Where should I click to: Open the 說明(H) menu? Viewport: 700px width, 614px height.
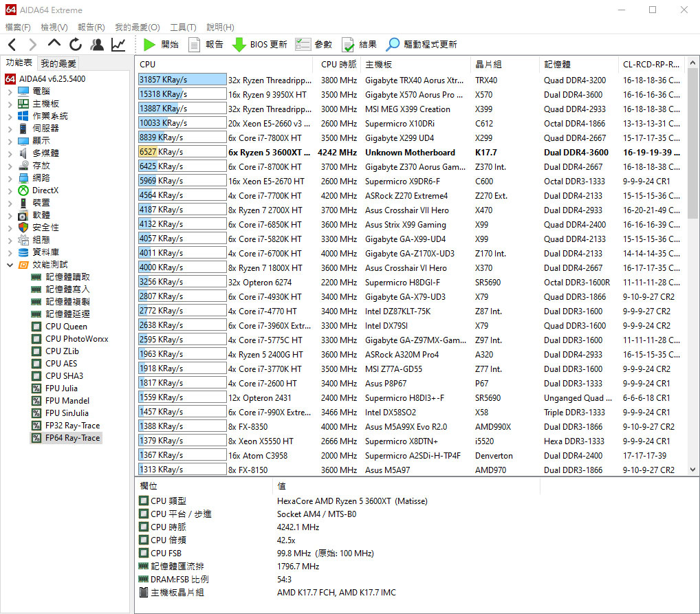point(220,28)
